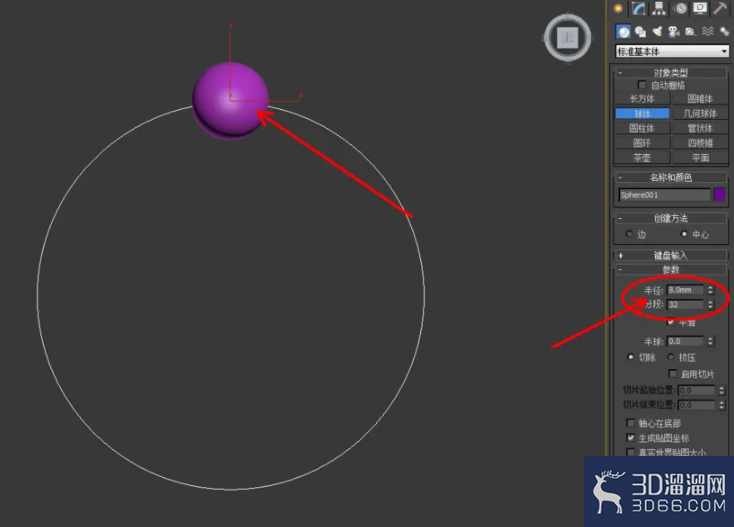Viewport: 734px width, 527px height.
Task: Click the 切片起始位置 value field
Action: 697,390
